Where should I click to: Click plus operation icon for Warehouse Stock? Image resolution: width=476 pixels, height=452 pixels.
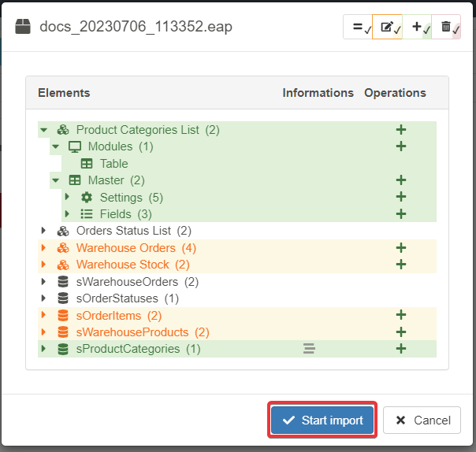pos(400,265)
